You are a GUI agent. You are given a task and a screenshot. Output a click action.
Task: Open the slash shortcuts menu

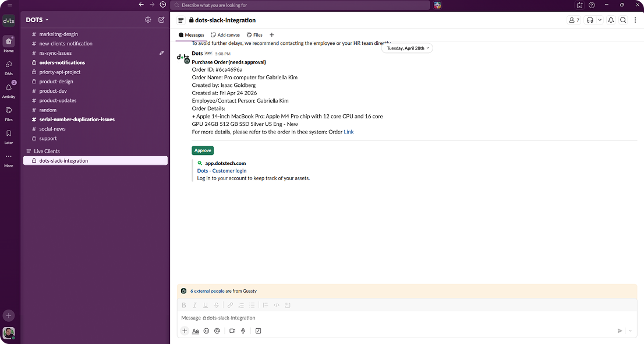coord(258,331)
